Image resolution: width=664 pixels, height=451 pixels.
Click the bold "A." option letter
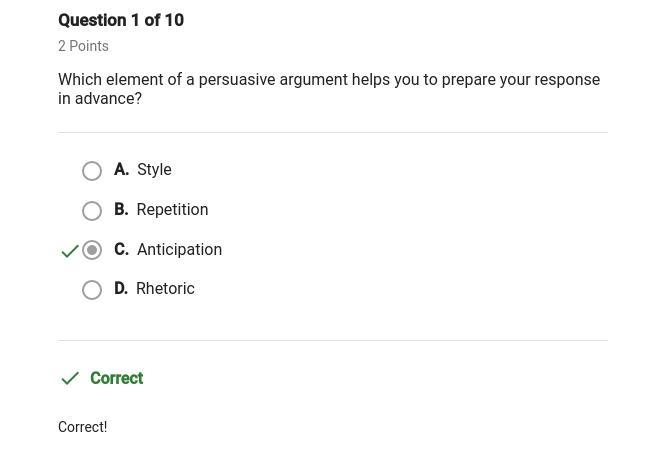click(121, 170)
